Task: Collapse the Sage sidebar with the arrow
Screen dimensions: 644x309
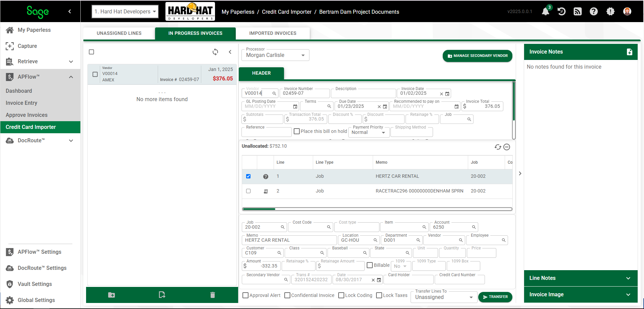Action: [x=70, y=11]
